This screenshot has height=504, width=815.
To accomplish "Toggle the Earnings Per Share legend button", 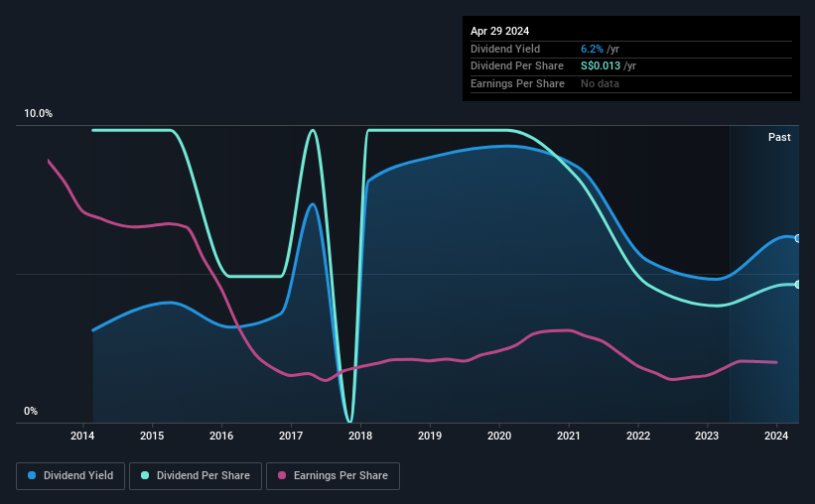I will [x=333, y=476].
